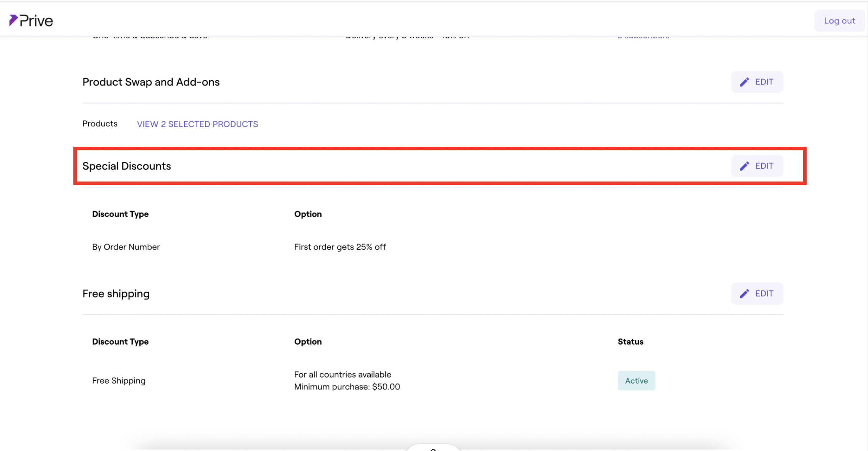Click the Product Swap and Add-ons heading
This screenshot has height=451, width=868.
coord(151,82)
